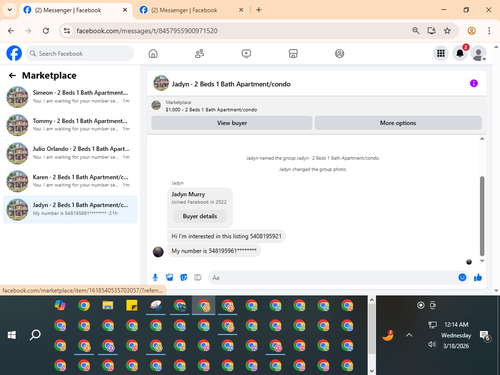Open Tommy conversation in Marketplace list

pos(70,125)
